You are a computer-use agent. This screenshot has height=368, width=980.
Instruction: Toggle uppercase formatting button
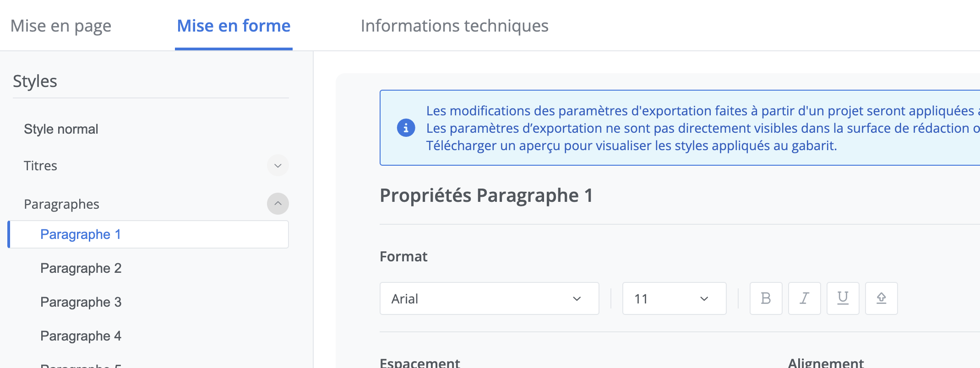tap(881, 298)
